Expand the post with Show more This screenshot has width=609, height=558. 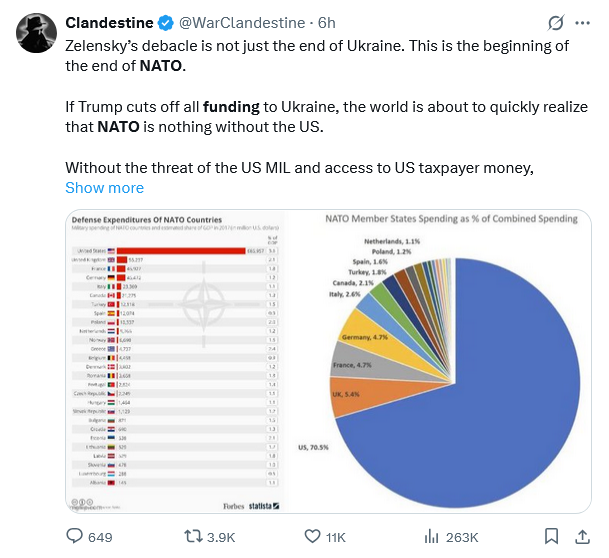104,188
